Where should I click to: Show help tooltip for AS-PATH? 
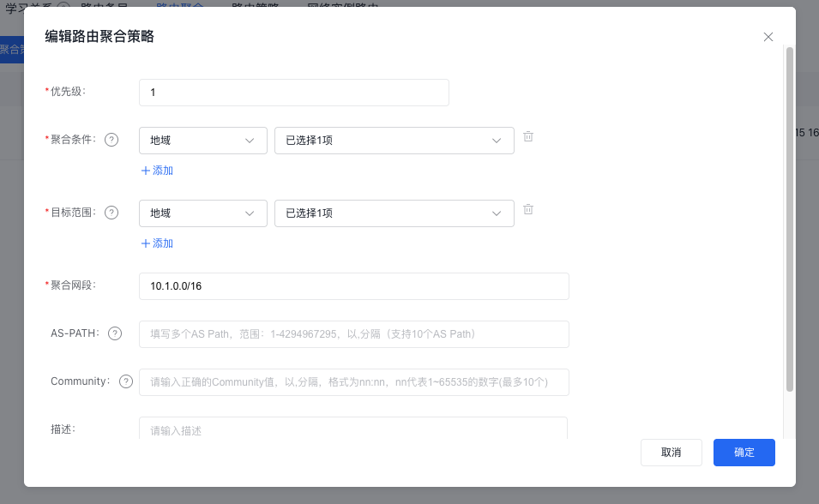(x=115, y=333)
